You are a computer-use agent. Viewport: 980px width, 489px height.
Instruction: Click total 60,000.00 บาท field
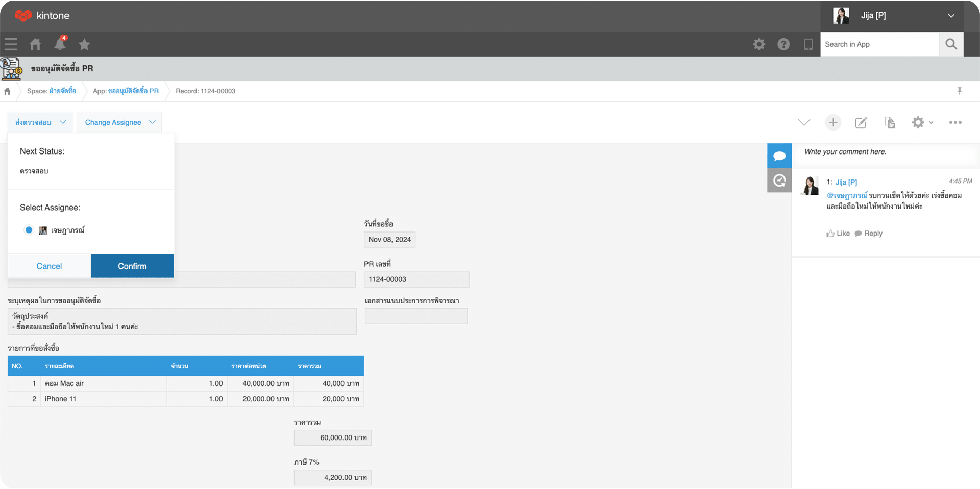point(333,438)
